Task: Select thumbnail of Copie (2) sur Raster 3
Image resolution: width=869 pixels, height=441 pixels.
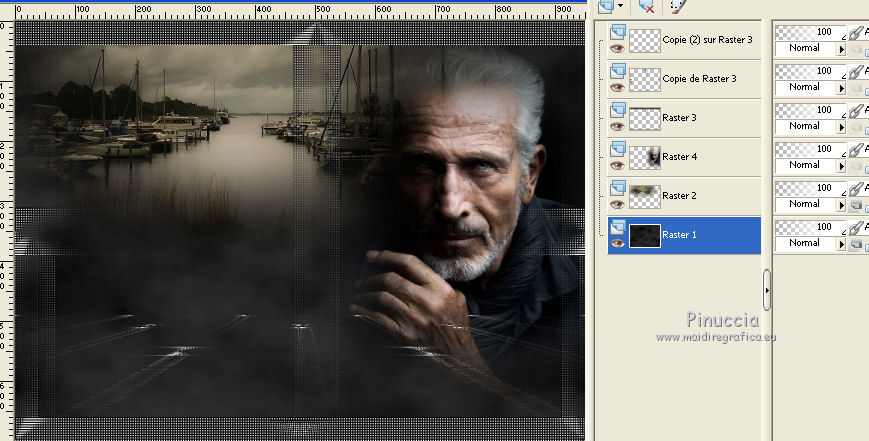Action: click(x=645, y=41)
